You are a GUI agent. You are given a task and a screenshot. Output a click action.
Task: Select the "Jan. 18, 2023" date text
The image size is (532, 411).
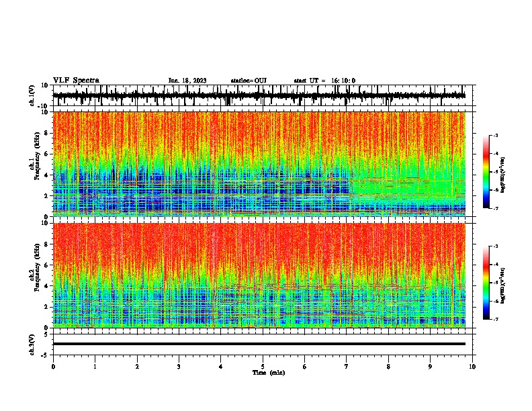[x=187, y=81]
